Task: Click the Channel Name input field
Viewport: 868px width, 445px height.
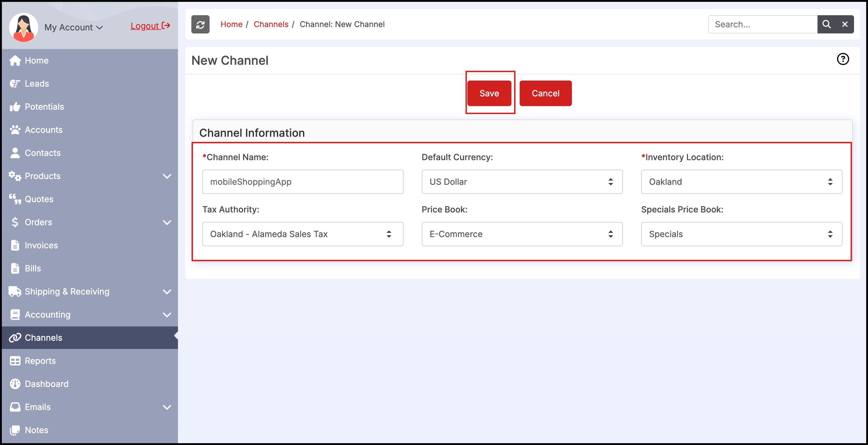Action: pos(302,182)
